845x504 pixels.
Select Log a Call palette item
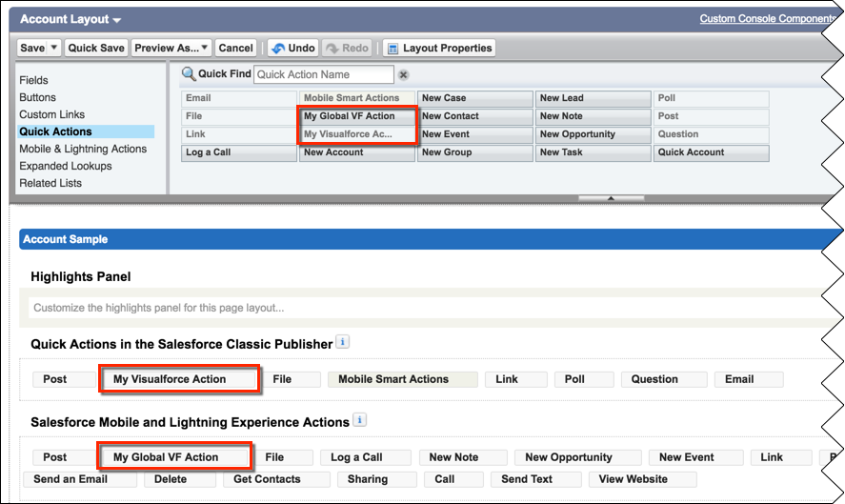pyautogui.click(x=239, y=152)
